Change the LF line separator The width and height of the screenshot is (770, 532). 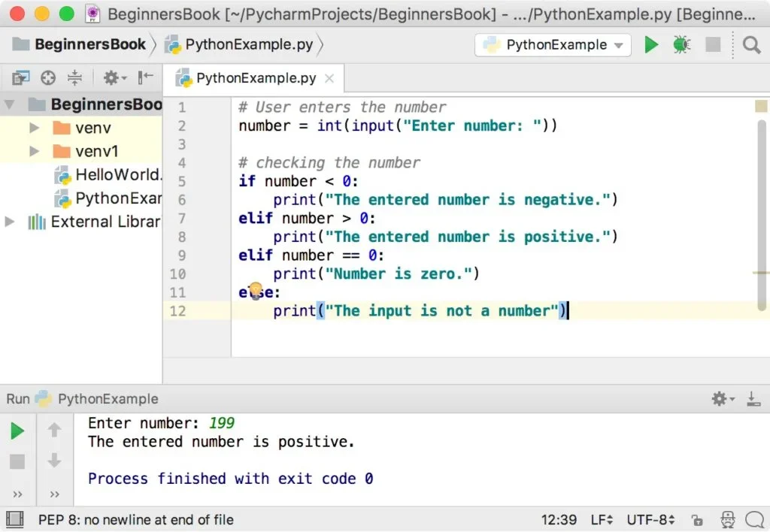click(602, 520)
